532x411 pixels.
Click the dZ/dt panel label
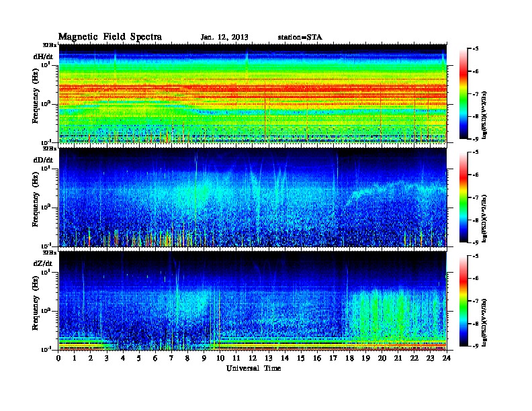coord(43,263)
